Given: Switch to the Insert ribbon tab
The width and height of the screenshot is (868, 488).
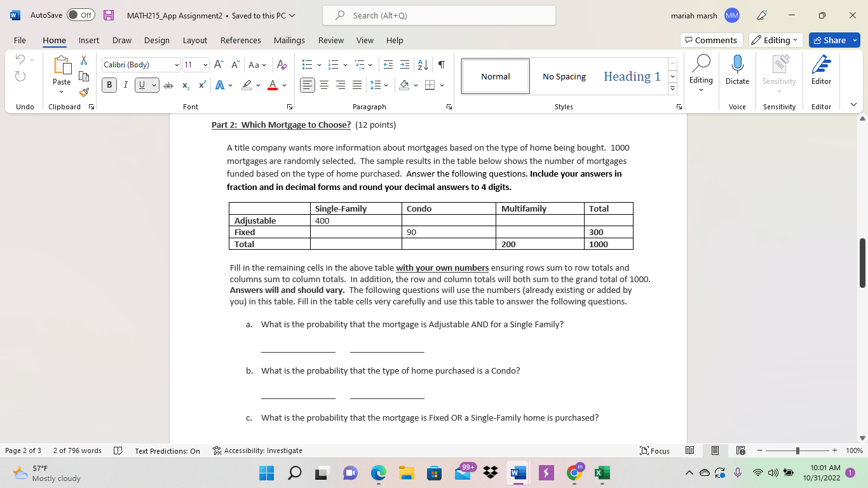Looking at the screenshot, I should pos(88,40).
